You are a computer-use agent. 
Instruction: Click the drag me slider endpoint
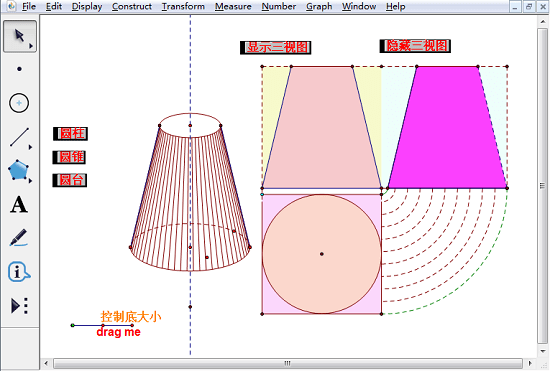[132, 325]
